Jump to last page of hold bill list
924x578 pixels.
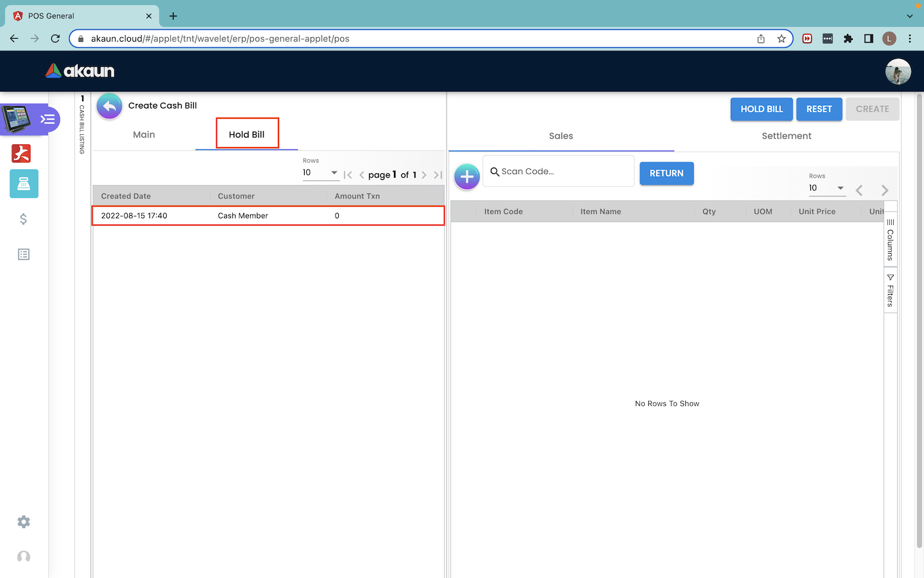438,175
